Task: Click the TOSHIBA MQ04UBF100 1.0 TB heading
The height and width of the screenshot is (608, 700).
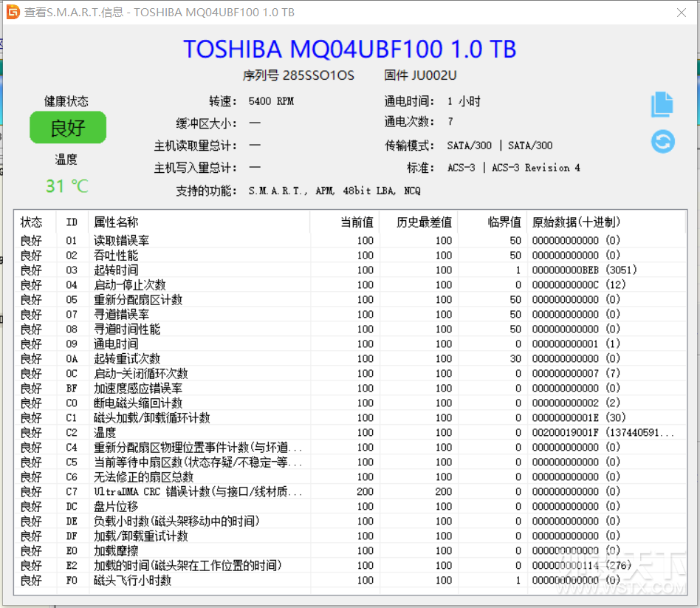Action: coord(349,49)
